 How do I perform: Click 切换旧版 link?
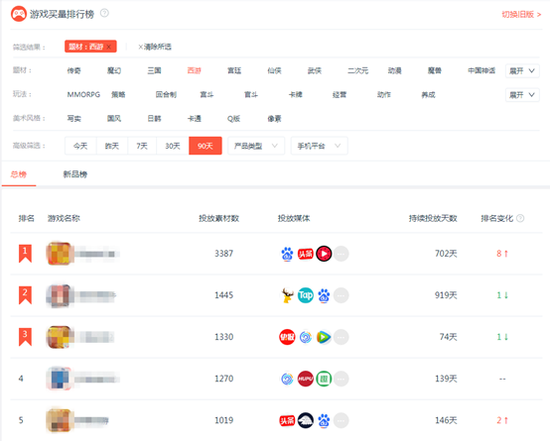[x=522, y=14]
